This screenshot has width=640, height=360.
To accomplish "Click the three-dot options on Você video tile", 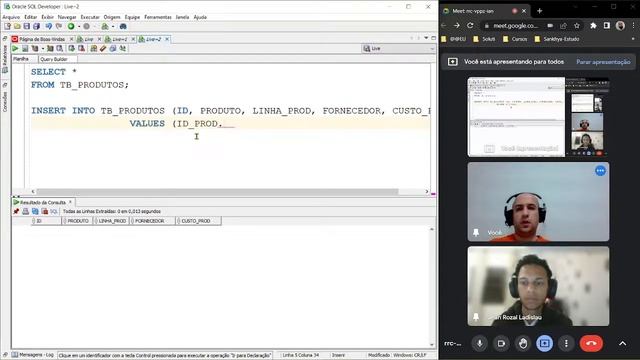I will [600, 171].
